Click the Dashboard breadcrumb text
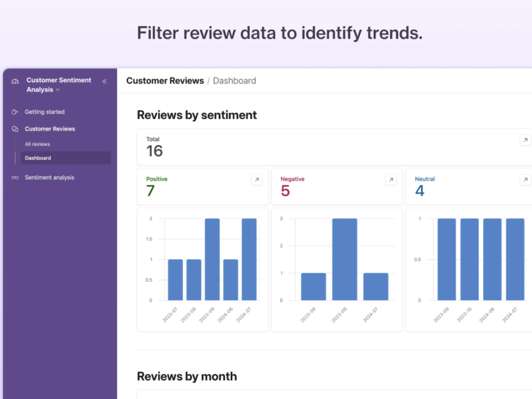The image size is (532, 399). click(234, 81)
